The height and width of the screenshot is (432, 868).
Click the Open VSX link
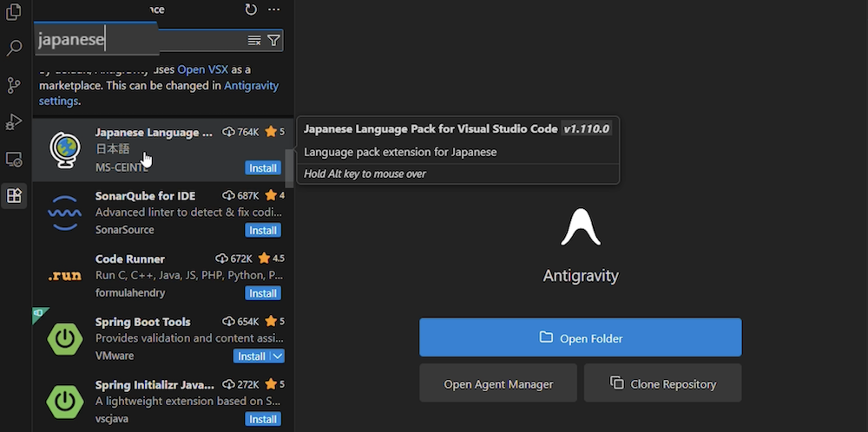click(202, 69)
